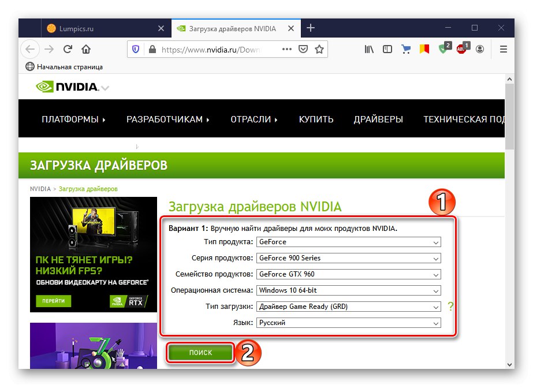The width and height of the screenshot is (533, 392).
Task: Open tracking protection shield in address bar
Action: coord(136,50)
